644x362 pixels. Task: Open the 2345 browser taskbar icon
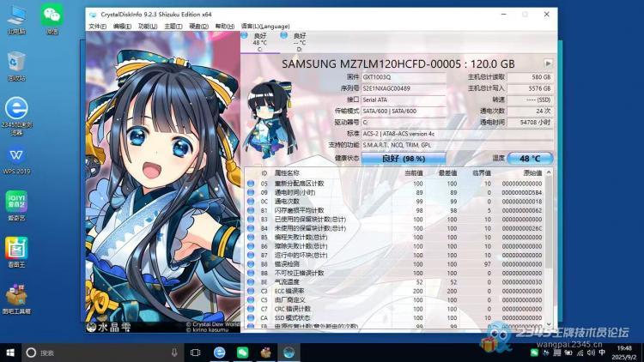click(x=219, y=353)
